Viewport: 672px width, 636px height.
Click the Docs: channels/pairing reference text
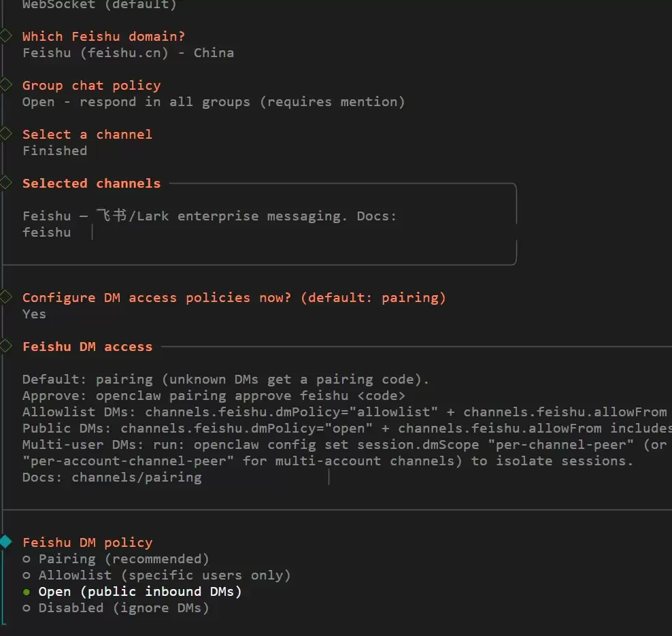(112, 478)
